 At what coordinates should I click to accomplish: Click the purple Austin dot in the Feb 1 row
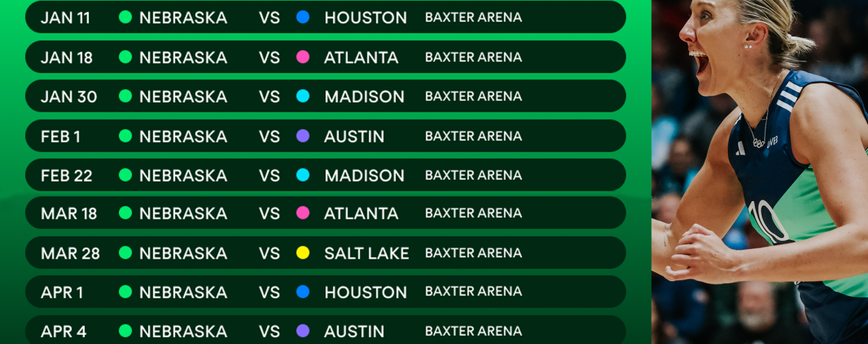pyautogui.click(x=303, y=136)
